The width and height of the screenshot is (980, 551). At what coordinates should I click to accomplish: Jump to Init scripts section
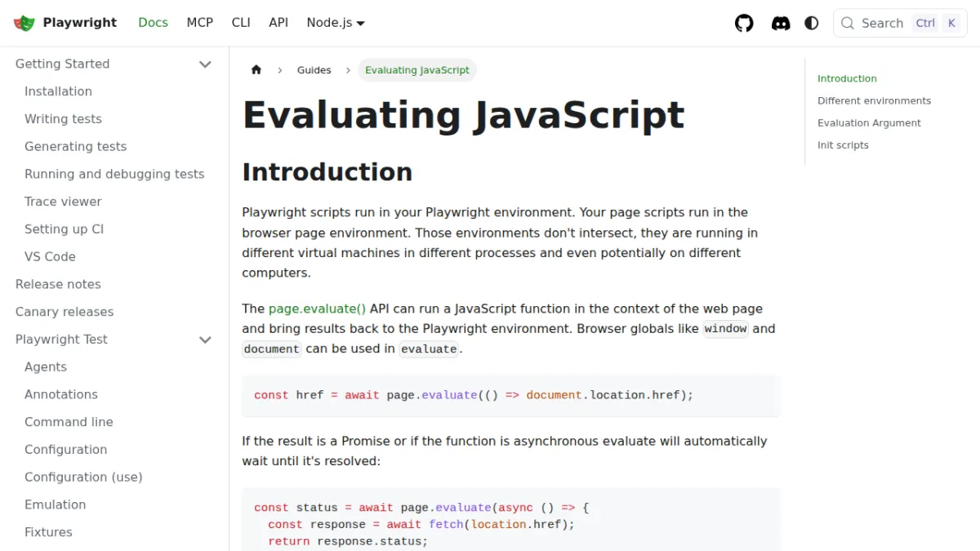coord(843,144)
